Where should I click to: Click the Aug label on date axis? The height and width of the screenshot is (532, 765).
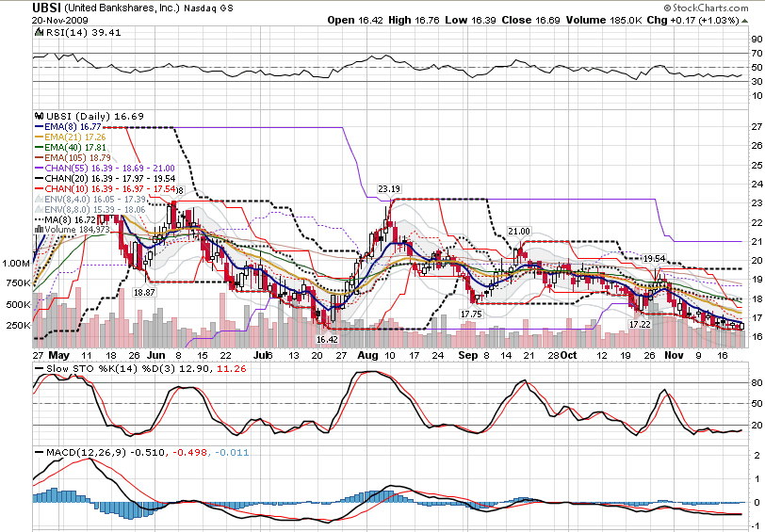pyautogui.click(x=367, y=356)
